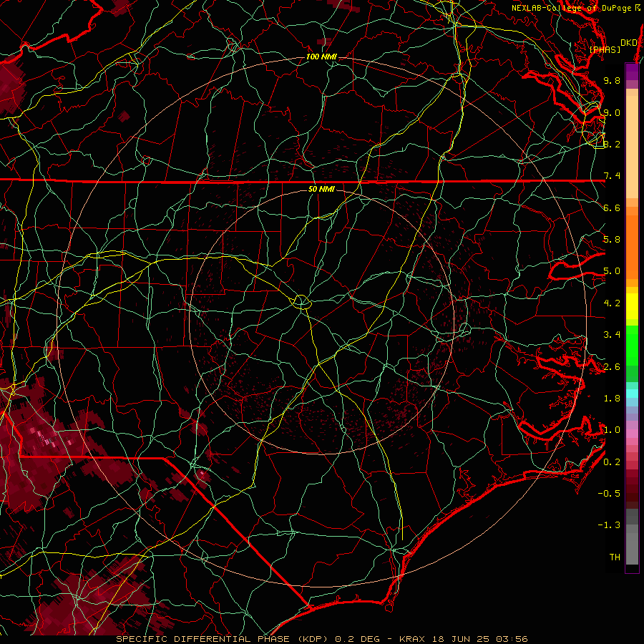Image resolution: width=644 pixels, height=644 pixels.
Task: Select the 8.2 scale value
Action: coord(612,144)
